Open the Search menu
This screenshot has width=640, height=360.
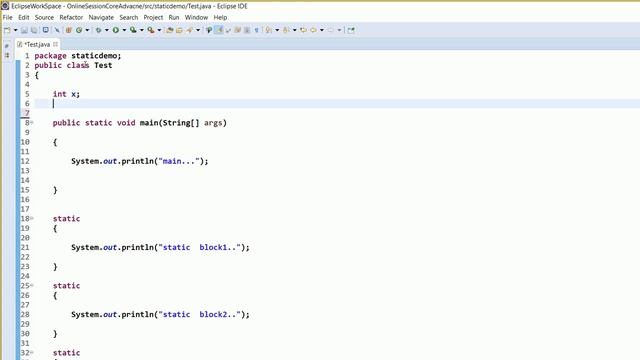[129, 18]
